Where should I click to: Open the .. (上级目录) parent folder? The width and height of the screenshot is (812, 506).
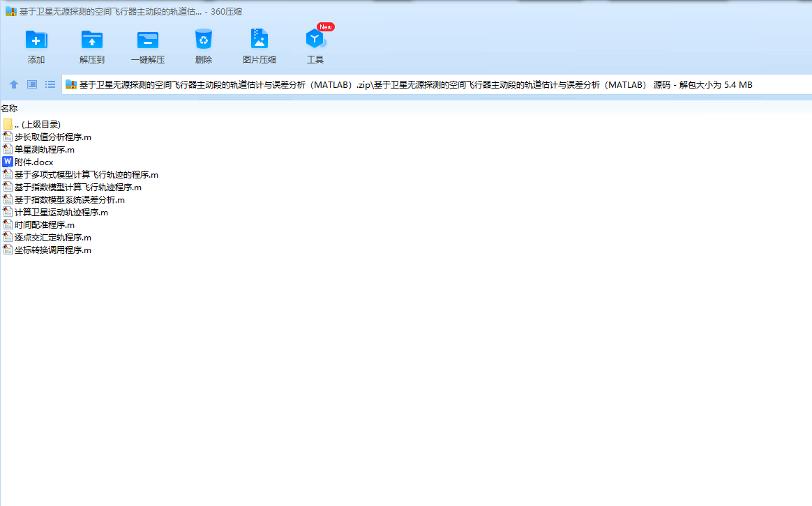click(x=37, y=125)
